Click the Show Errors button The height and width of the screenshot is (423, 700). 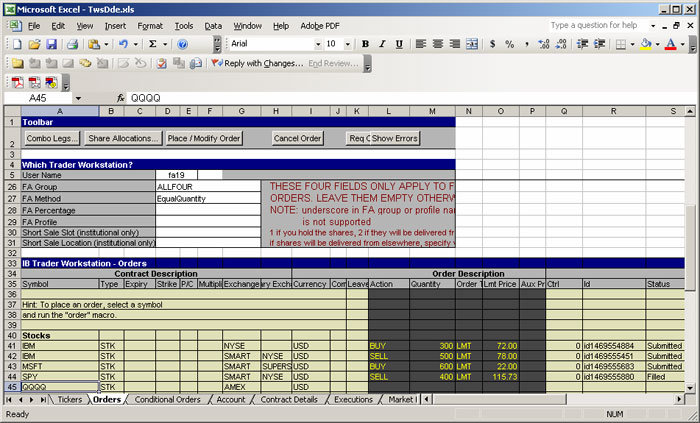(395, 138)
